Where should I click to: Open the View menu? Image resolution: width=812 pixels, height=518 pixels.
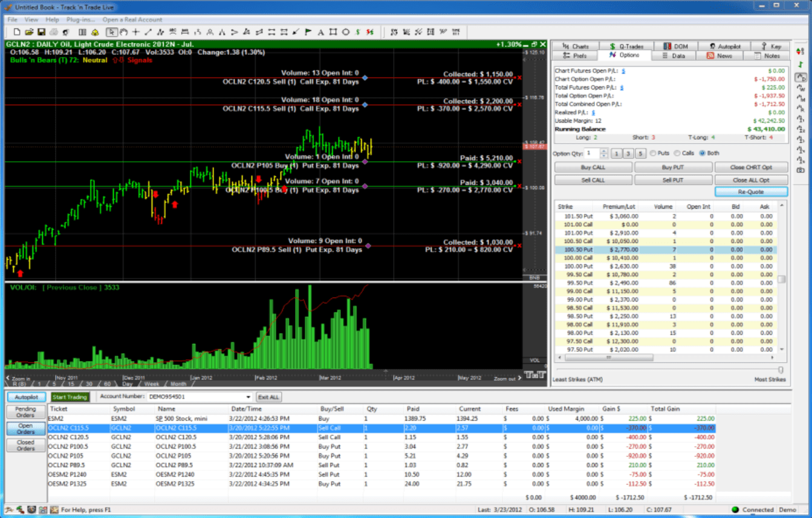(x=31, y=19)
